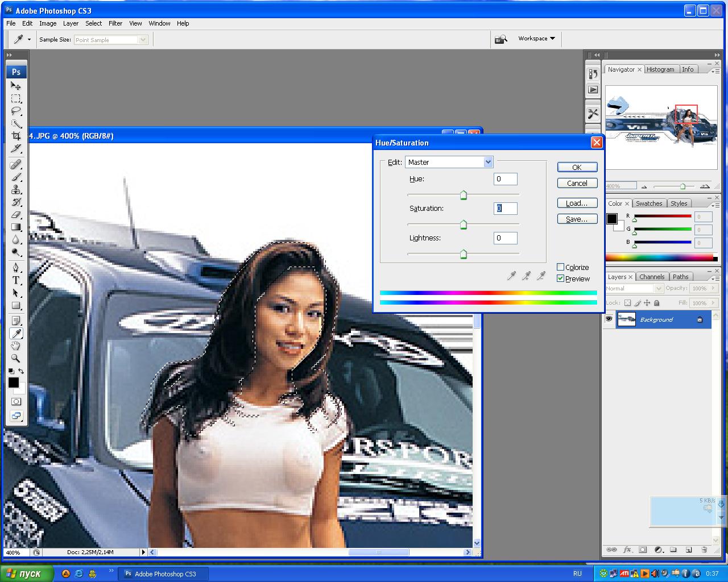Expand the document status bar arrow
Image resolution: width=728 pixels, height=582 pixels.
pos(144,552)
